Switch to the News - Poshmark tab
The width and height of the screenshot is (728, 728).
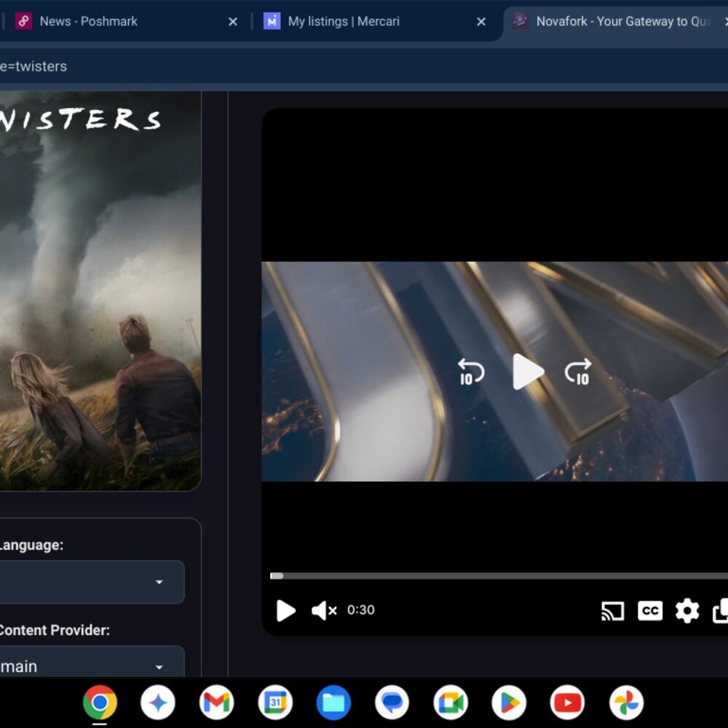pyautogui.click(x=116, y=22)
